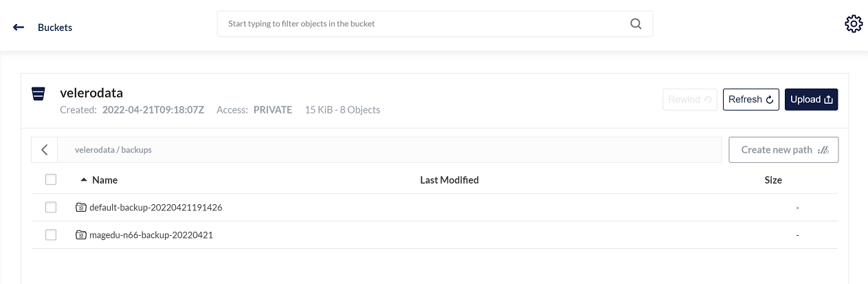The height and width of the screenshot is (284, 868).
Task: Open the Buckets navigation link
Action: (55, 28)
